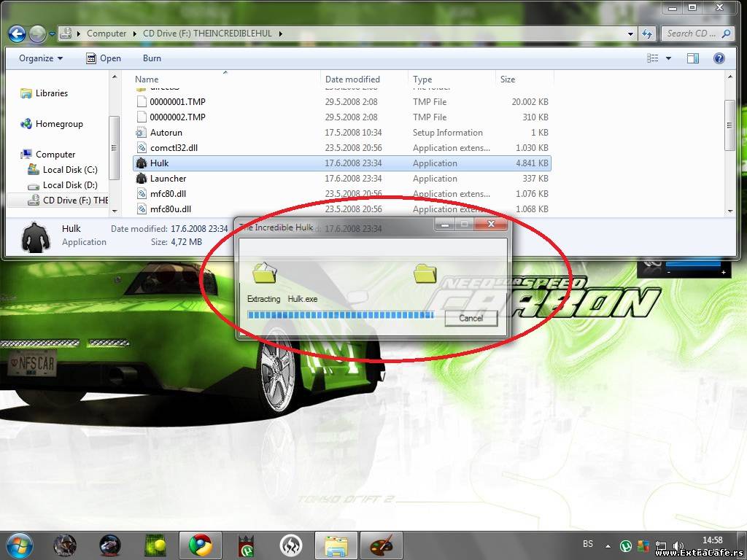Image resolution: width=747 pixels, height=560 pixels.
Task: Open Explorer help icon
Action: (x=719, y=58)
